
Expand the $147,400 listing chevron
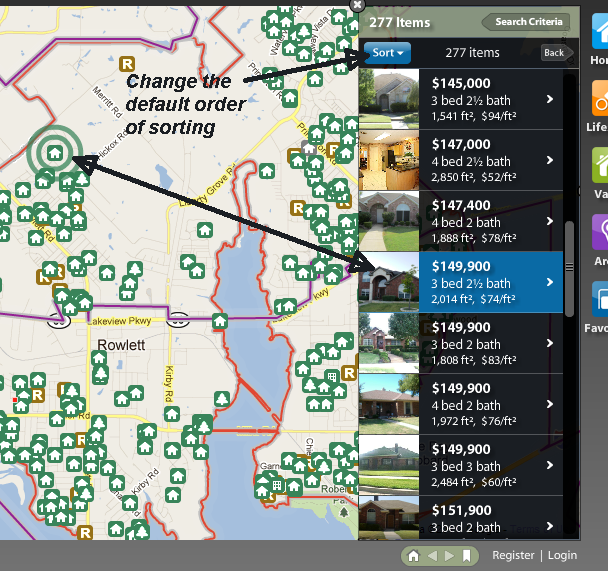coord(550,221)
